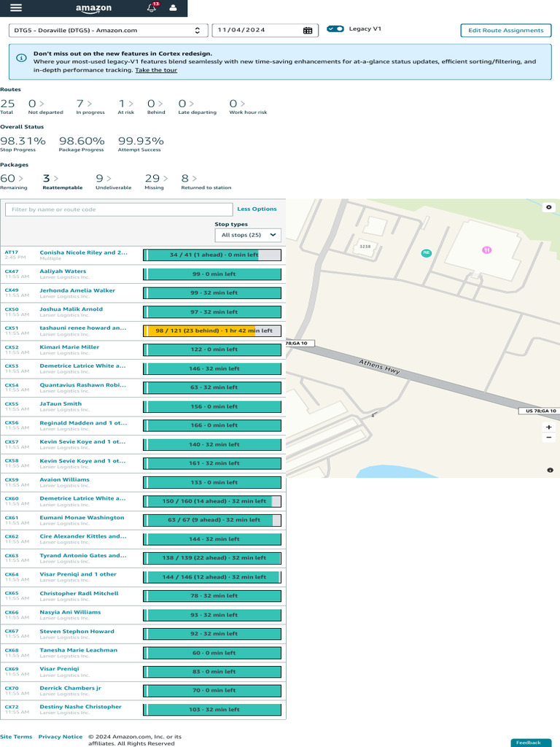Expand the 0 Behind routes chevron
Image resolution: width=560 pixels, height=747 pixels.
pos(161,104)
